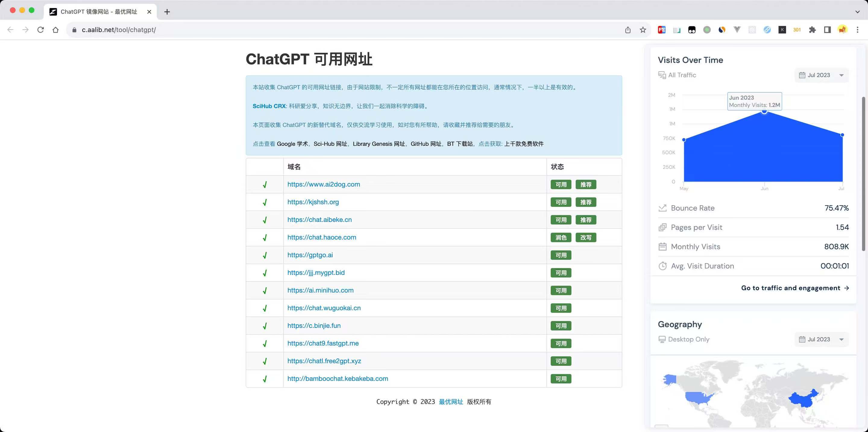Click the 上千款免费软件 link

point(524,144)
